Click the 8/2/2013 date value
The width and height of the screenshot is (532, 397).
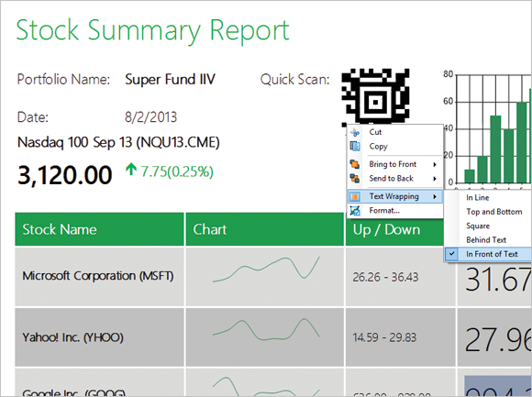click(x=151, y=117)
